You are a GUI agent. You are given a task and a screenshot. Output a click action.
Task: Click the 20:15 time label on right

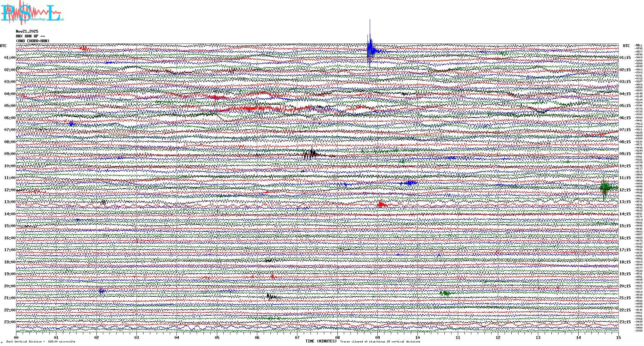pyautogui.click(x=625, y=286)
